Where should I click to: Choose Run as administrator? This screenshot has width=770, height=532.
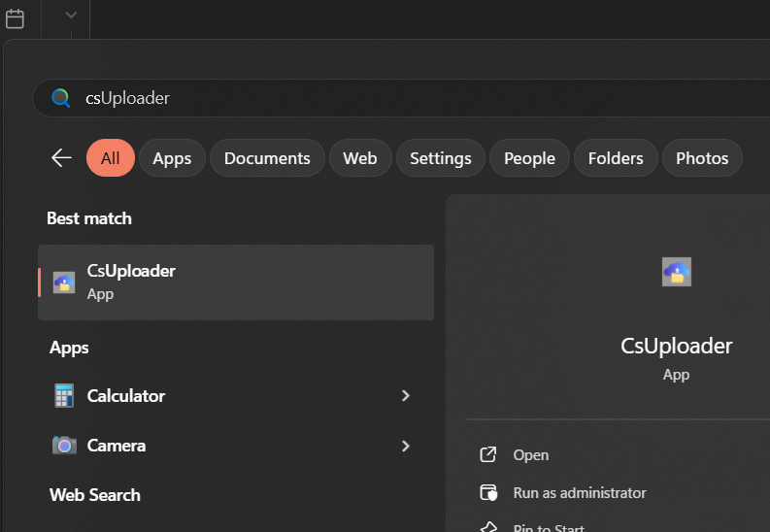point(580,493)
